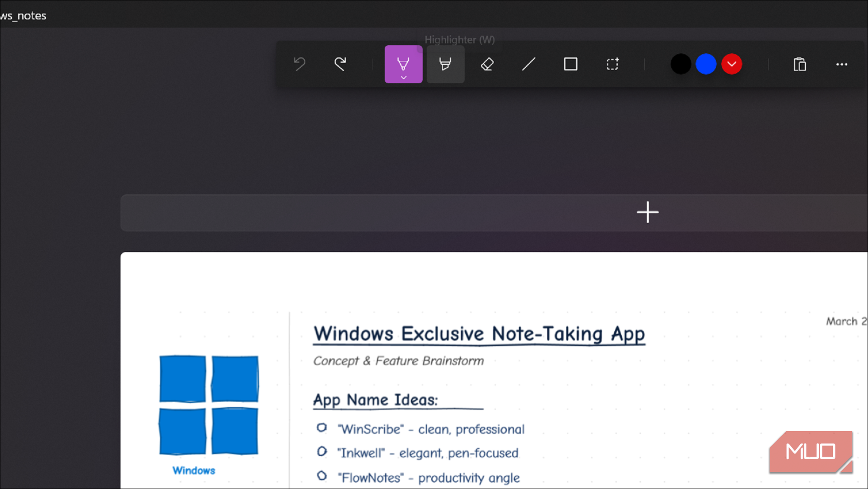Enable the dashed Selection tool
The height and width of the screenshot is (489, 868).
612,64
